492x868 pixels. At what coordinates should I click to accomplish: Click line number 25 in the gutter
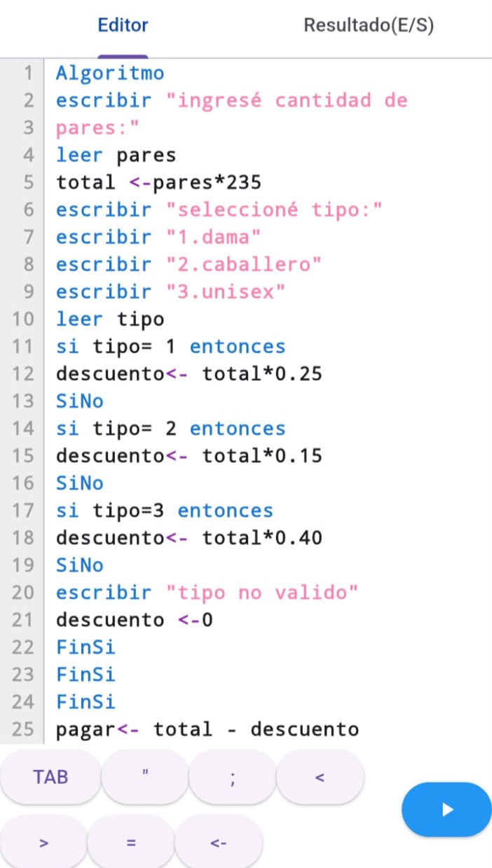(23, 729)
